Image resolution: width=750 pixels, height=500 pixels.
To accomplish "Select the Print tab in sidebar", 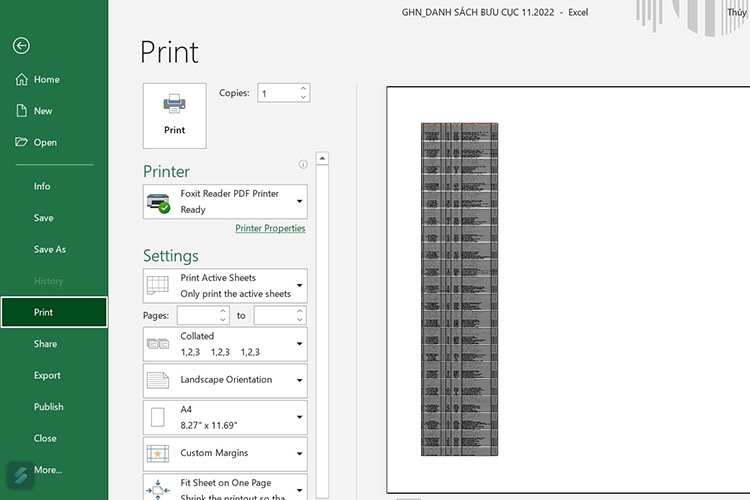I will coord(54,312).
